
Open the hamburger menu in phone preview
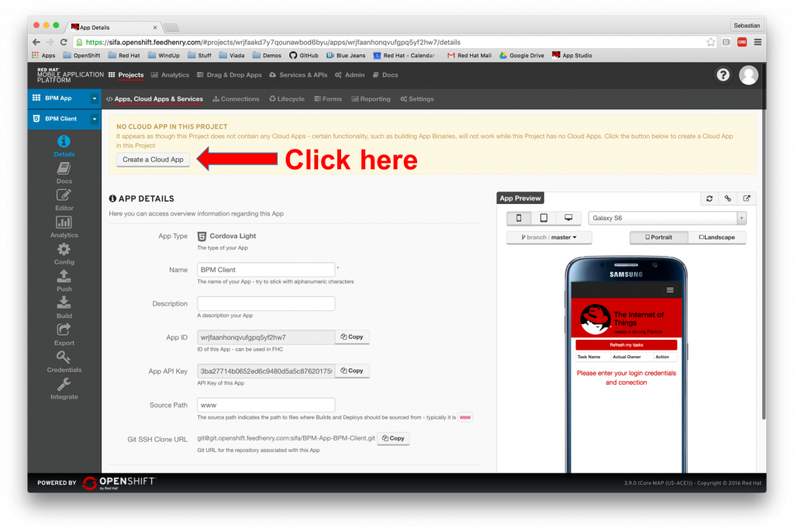tap(670, 290)
